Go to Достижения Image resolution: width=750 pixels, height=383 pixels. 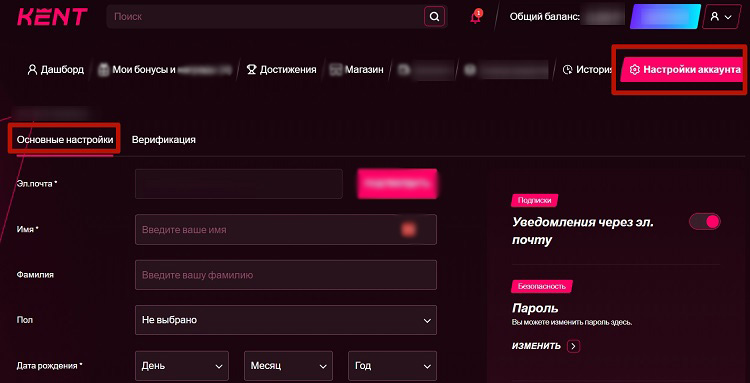(281, 70)
